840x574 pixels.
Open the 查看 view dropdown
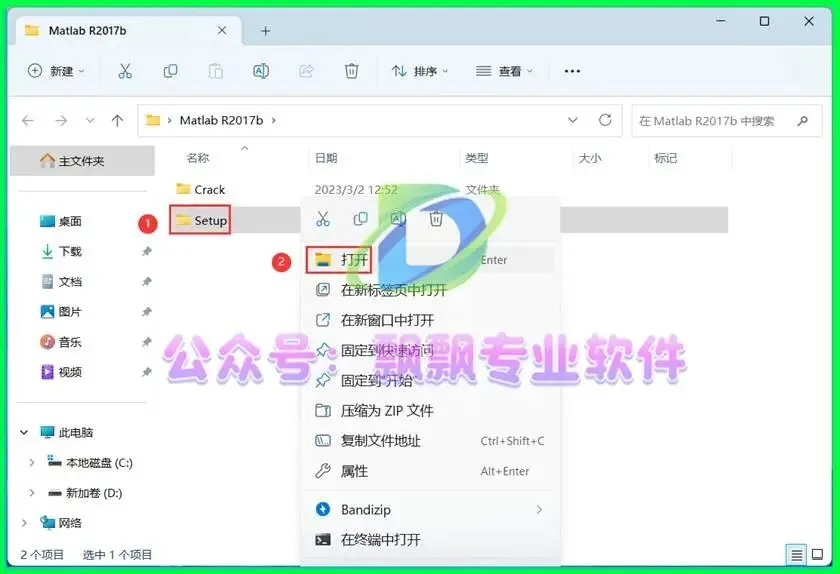[x=505, y=71]
